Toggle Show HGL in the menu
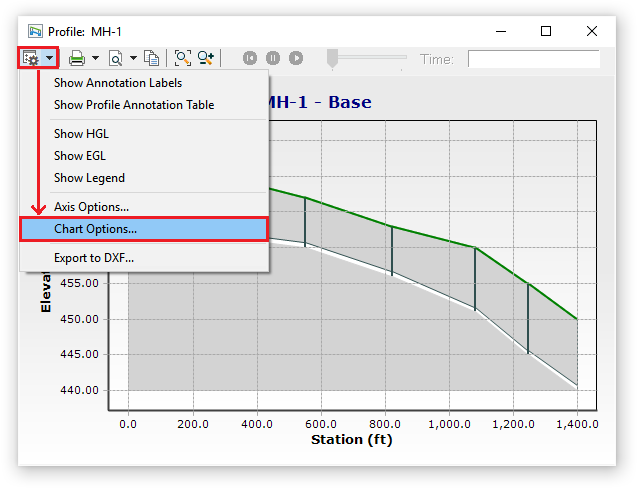 (80, 133)
